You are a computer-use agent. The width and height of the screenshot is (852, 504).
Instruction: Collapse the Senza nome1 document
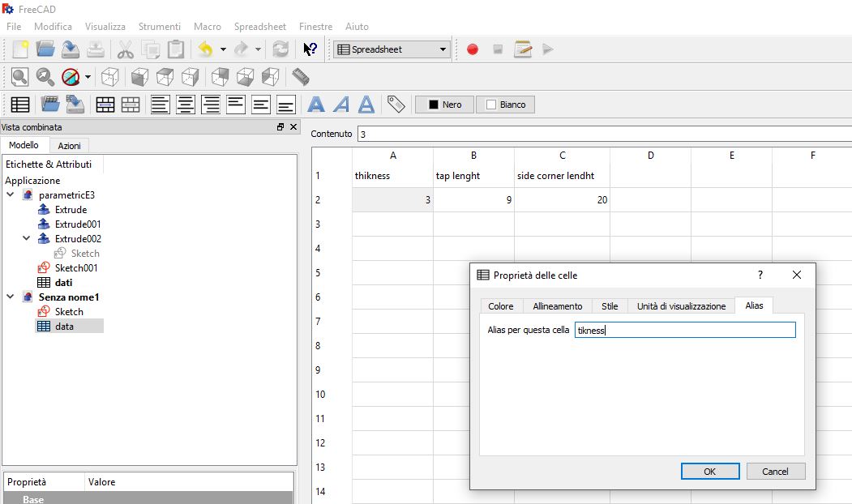click(11, 297)
